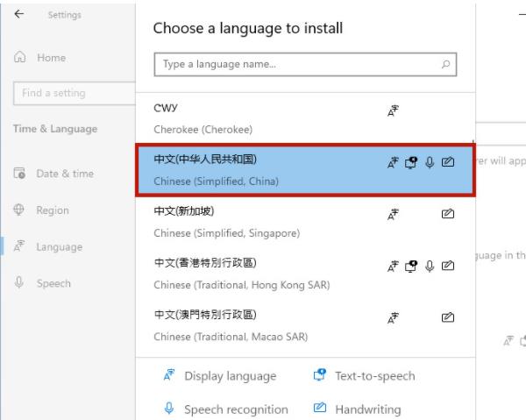Screen dimensions: 526x420
Task: Click Hong Kong SAR handwriting icon
Action: pyautogui.click(x=448, y=266)
